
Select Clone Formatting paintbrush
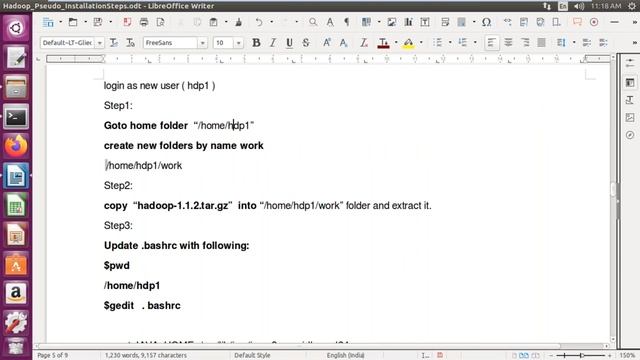(x=239, y=22)
